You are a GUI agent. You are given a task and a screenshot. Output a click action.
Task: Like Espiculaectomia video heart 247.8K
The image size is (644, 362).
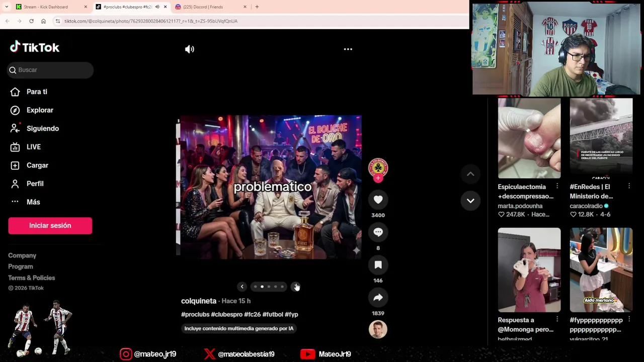click(501, 214)
